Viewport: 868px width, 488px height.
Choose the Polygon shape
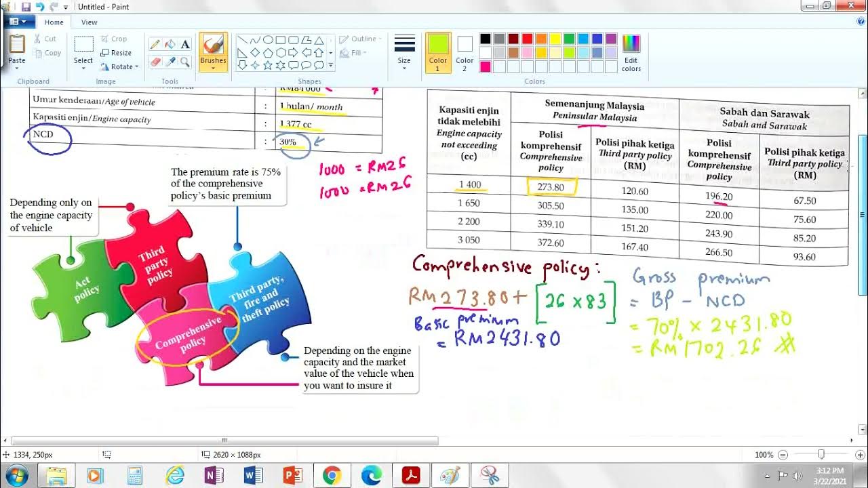(307, 40)
